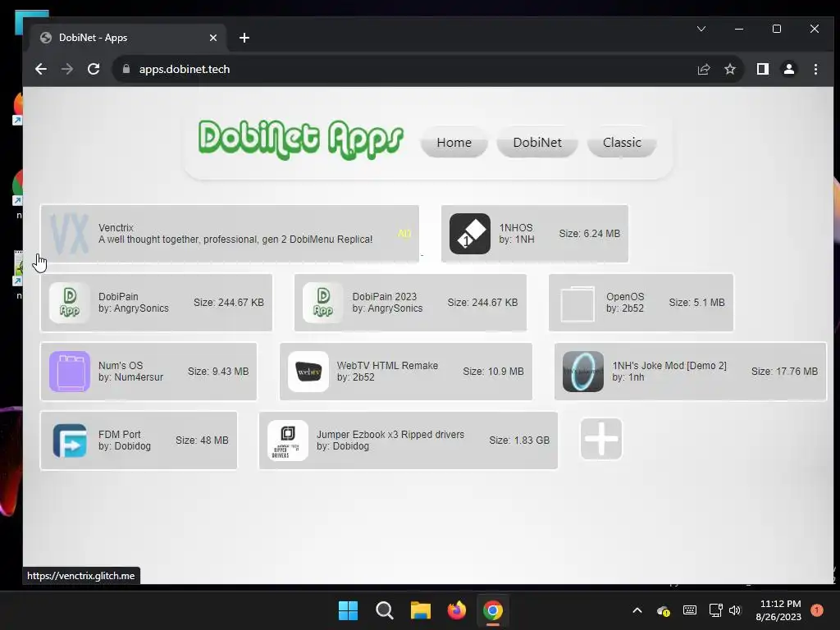Click Jumper Ezbook x3 Ripped drivers title
Image resolution: width=840 pixels, height=630 pixels.
coord(390,435)
